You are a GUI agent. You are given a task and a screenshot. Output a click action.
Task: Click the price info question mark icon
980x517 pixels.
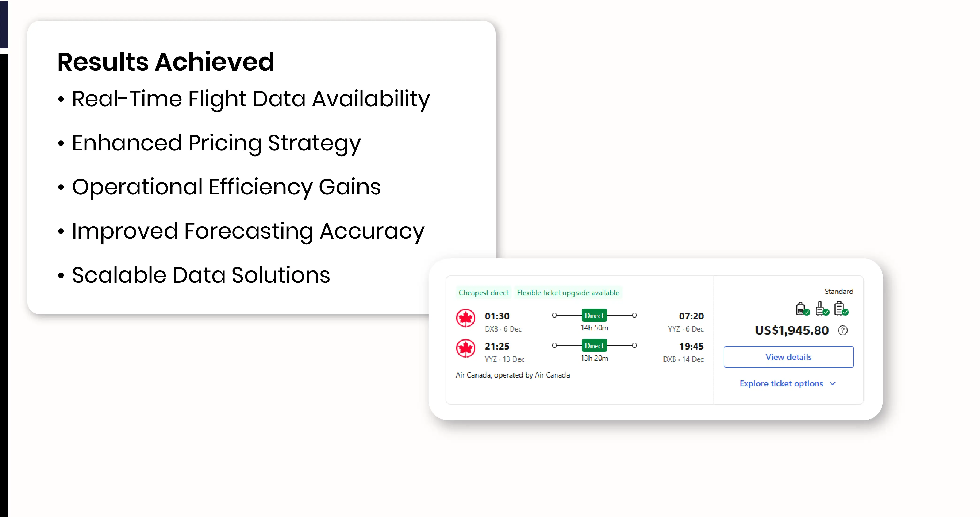[843, 330]
